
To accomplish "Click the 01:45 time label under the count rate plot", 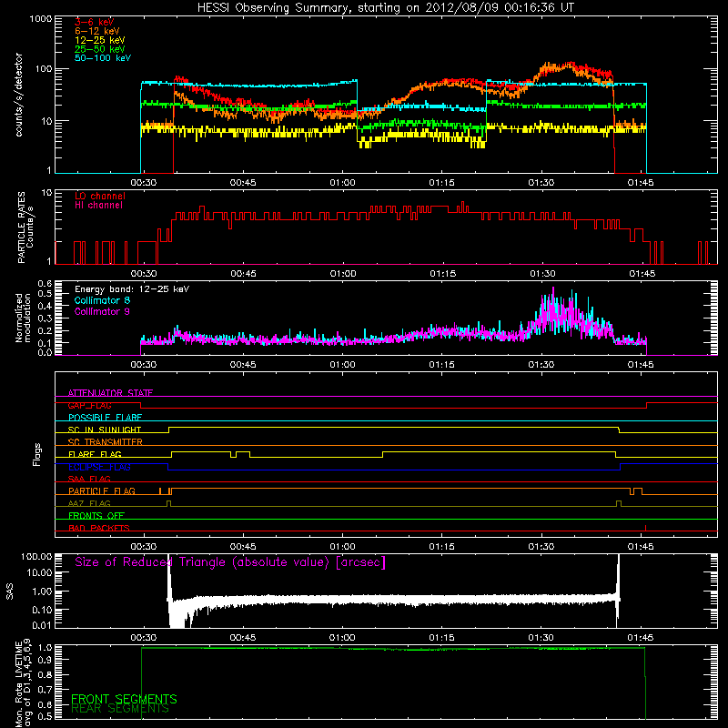I will point(641,183).
